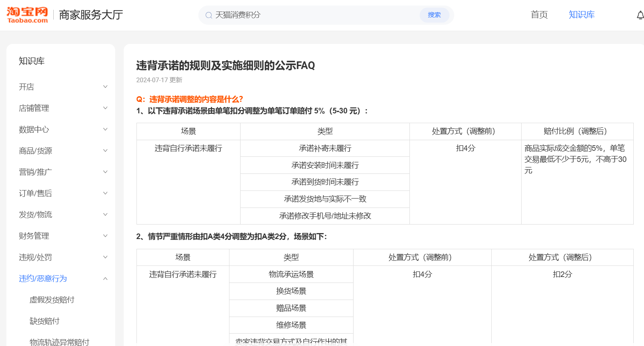Select 商品/货源 menu item
Viewport: 644px width, 346px height.
35,151
